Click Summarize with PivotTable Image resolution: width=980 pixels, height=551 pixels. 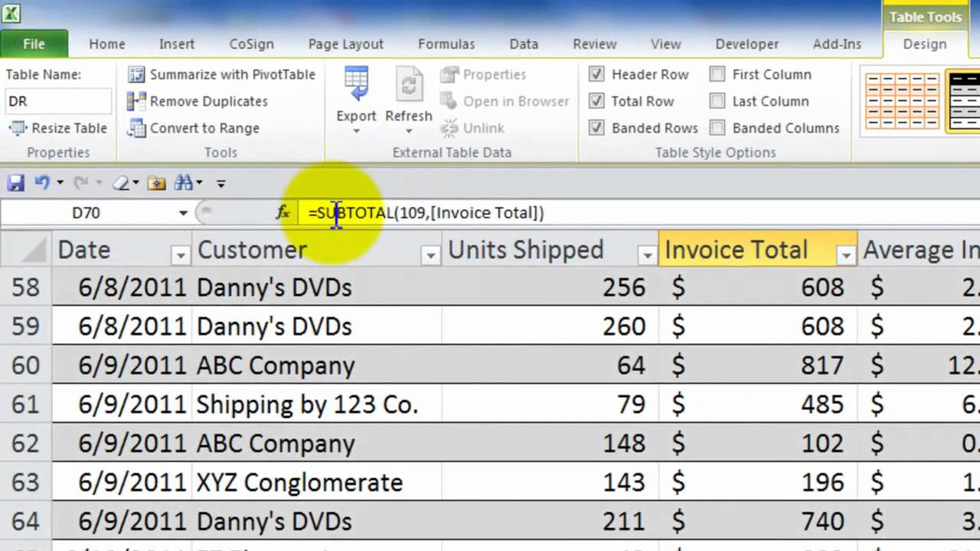tap(222, 74)
